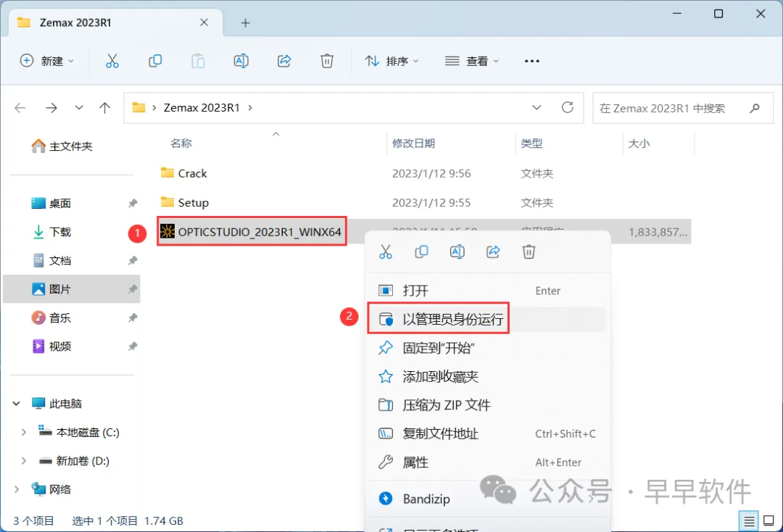Sort by the 大小 column header
783x532 pixels.
tap(639, 144)
